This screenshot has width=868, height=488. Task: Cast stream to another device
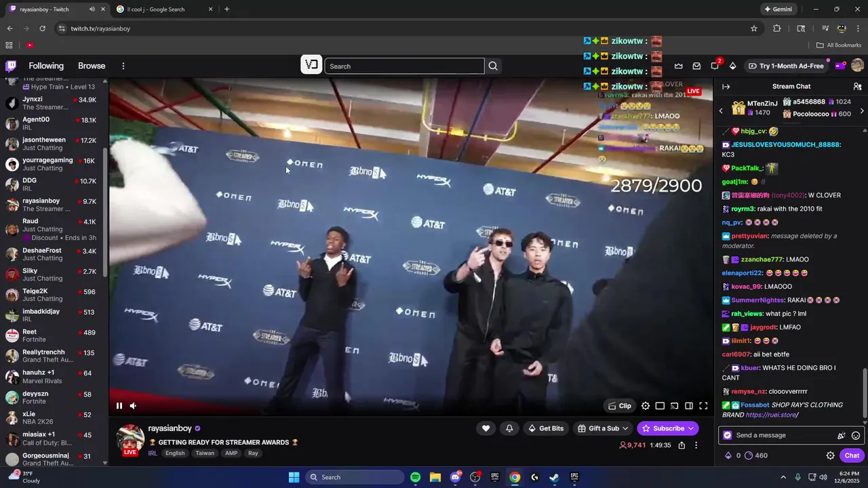pos(674,406)
